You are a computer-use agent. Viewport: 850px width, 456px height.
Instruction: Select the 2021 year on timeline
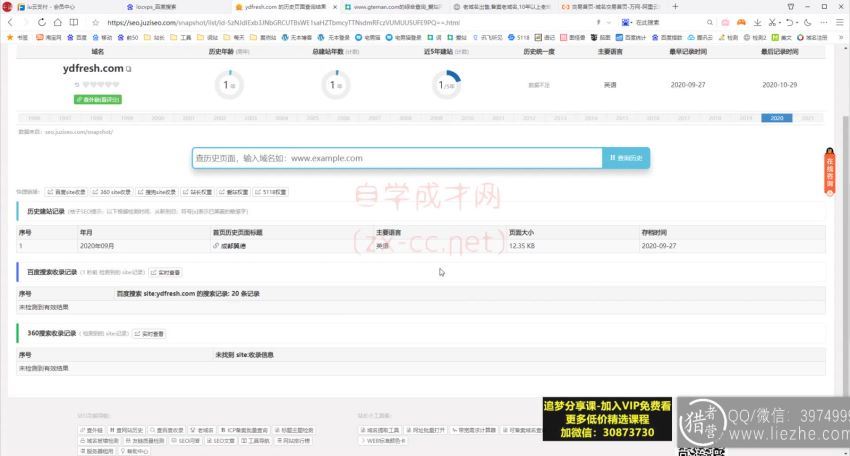click(807, 118)
